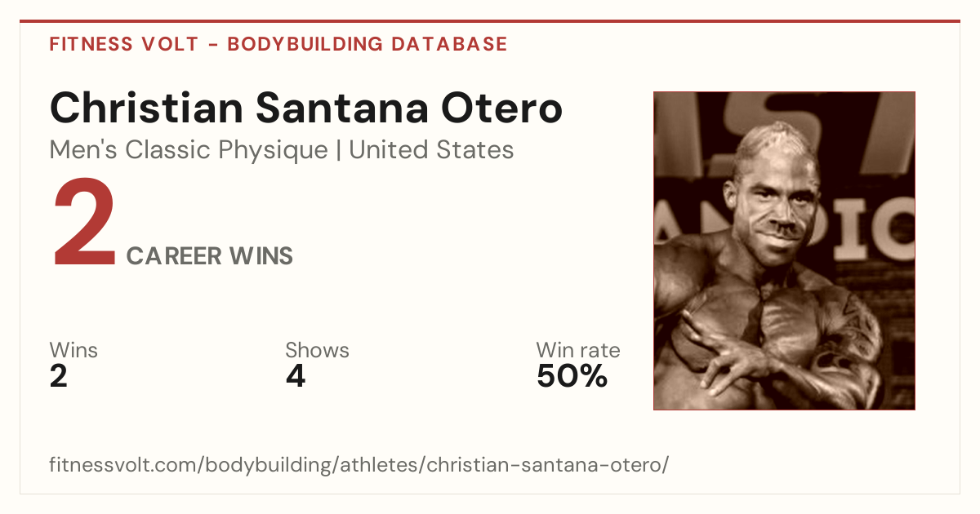Click the value 2 under Wins
The height and width of the screenshot is (514, 980).
coord(59,376)
